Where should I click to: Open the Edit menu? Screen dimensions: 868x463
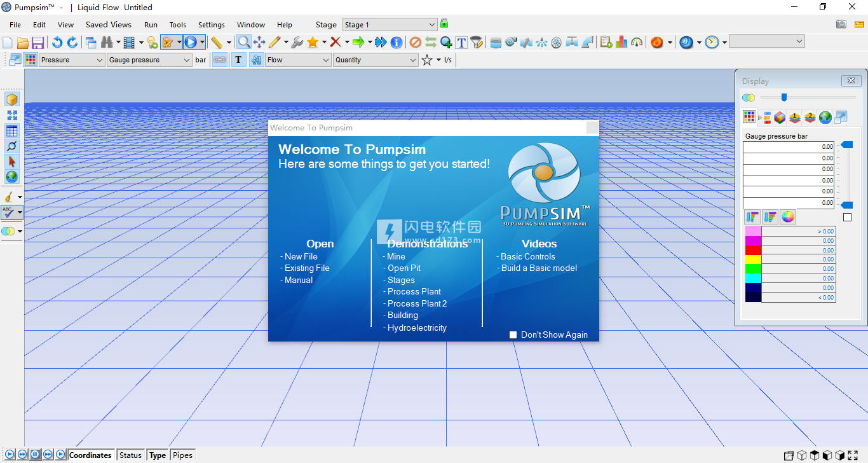[x=39, y=25]
